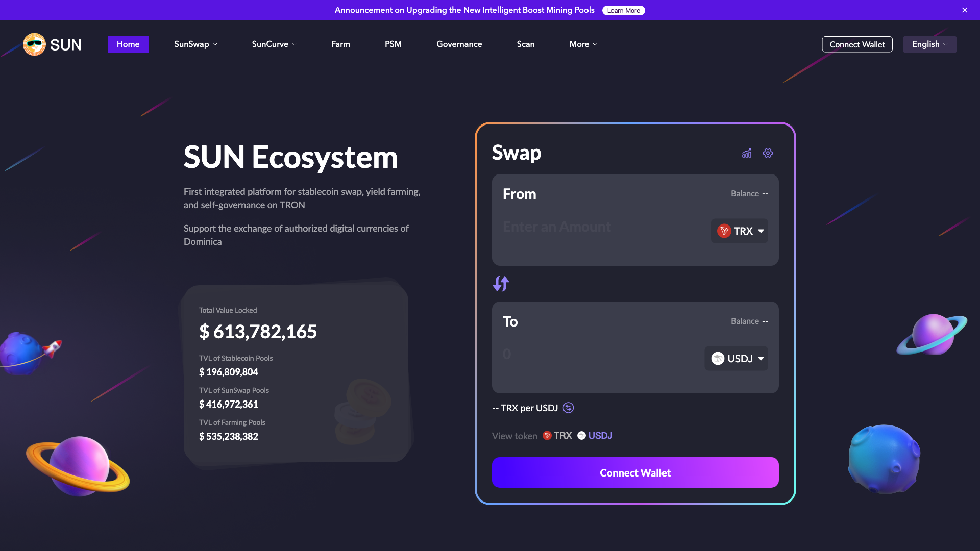
Task: Click the $ 416,972,361 SunSwap TVL value
Action: 229,405
